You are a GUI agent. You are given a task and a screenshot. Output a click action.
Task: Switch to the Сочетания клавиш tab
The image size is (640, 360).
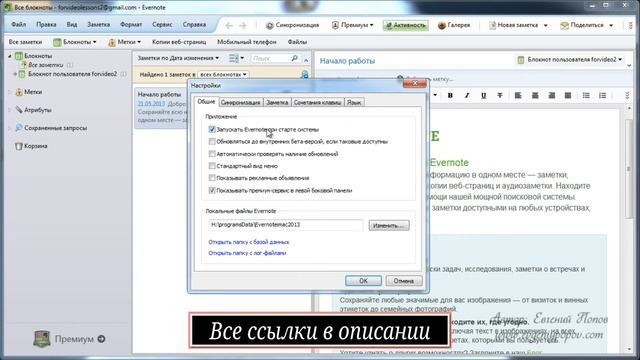tap(317, 102)
